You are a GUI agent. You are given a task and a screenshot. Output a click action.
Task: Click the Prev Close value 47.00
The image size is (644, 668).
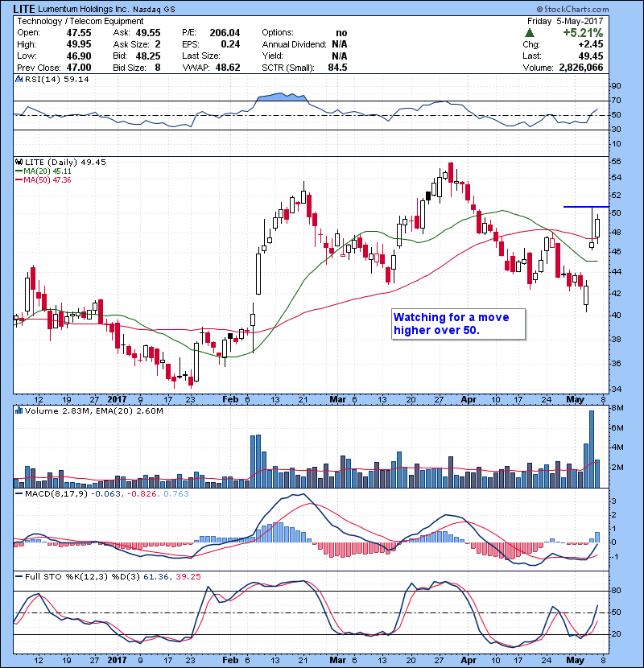click(78, 68)
